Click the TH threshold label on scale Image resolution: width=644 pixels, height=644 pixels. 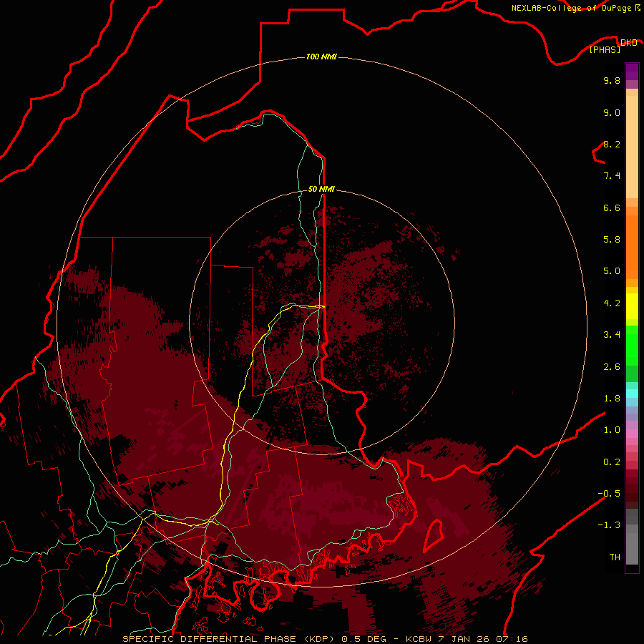pos(615,557)
